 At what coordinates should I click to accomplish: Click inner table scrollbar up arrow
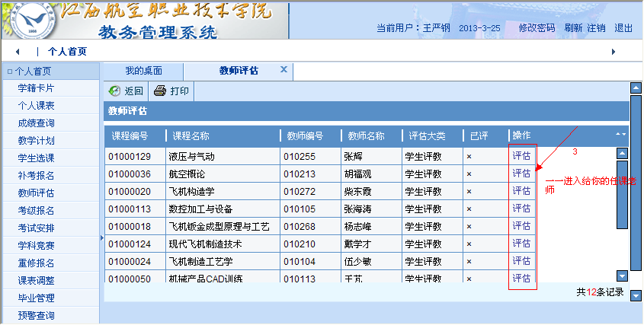[x=621, y=153]
